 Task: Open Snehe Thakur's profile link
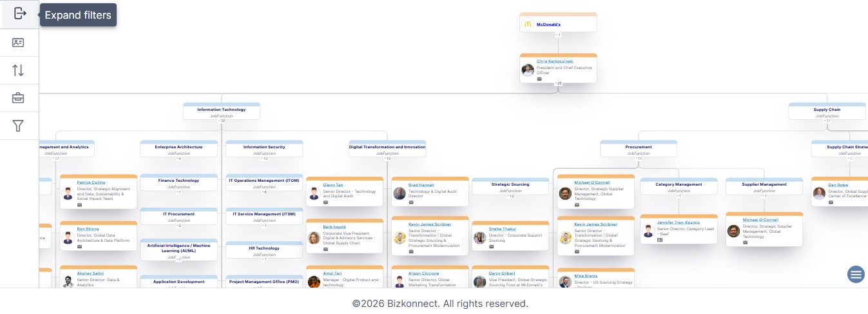point(504,229)
